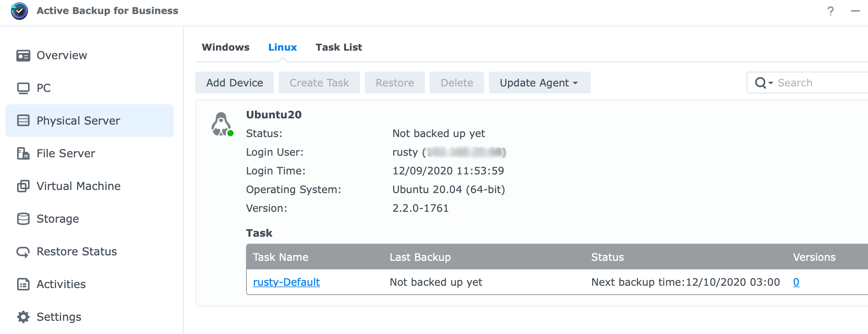Select the Ubuntu20 device name

click(274, 114)
